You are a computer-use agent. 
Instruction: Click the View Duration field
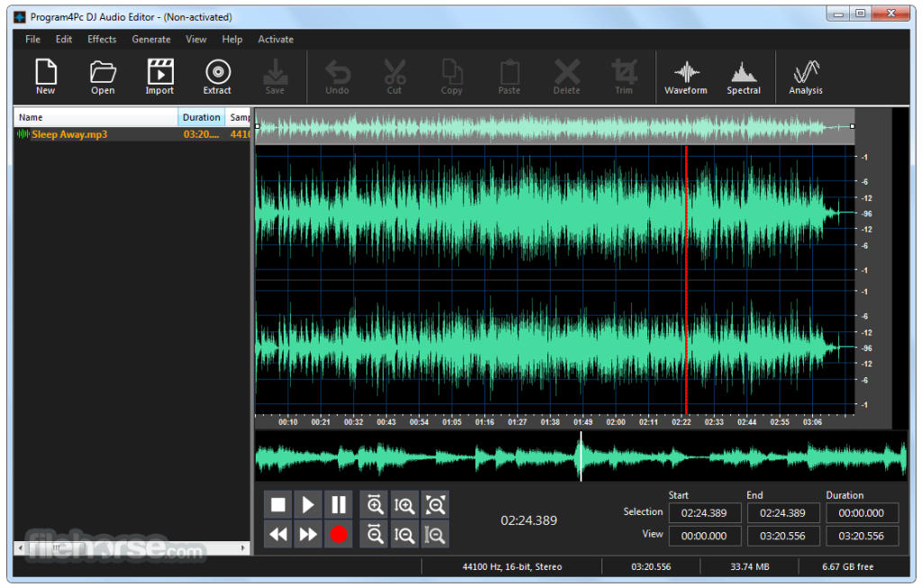click(x=862, y=536)
